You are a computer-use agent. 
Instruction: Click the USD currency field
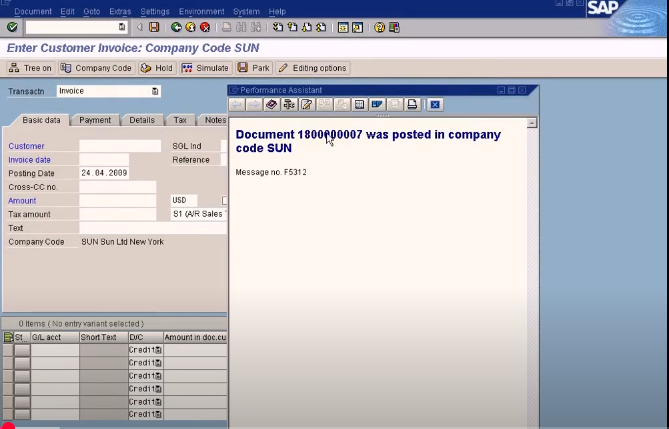tap(184, 200)
